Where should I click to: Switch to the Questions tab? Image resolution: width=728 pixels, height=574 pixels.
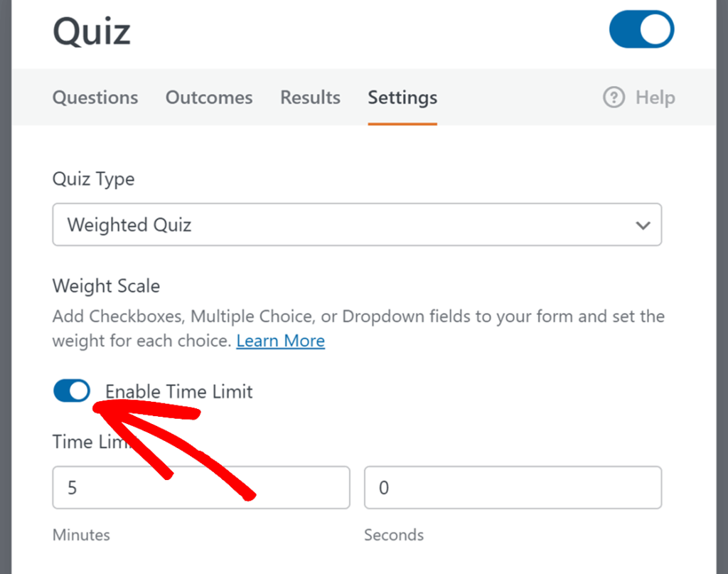tap(95, 97)
